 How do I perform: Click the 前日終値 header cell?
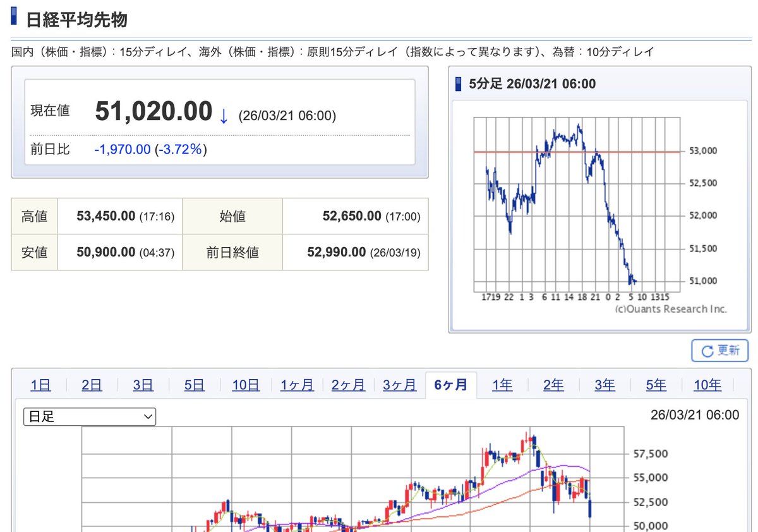pos(232,252)
